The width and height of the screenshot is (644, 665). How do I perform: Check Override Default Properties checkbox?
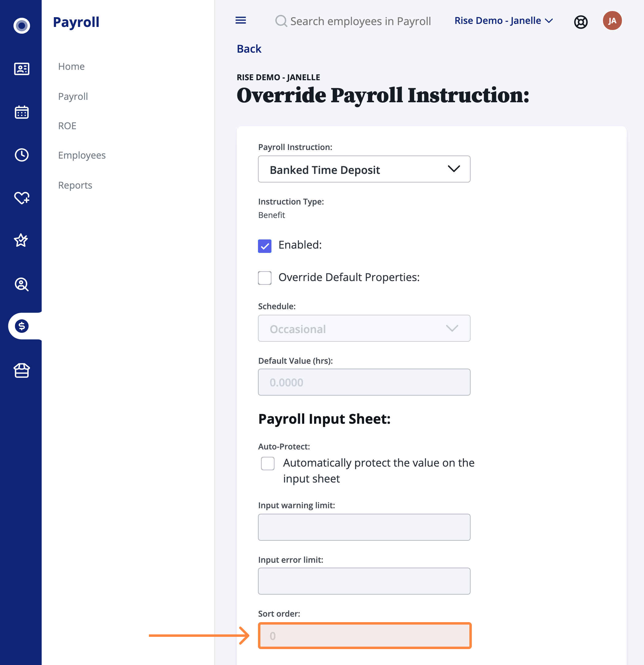point(264,278)
